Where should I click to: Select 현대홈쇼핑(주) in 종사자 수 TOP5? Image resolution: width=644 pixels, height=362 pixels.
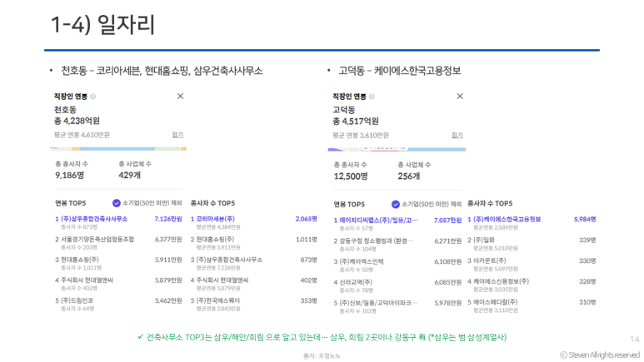(253, 243)
